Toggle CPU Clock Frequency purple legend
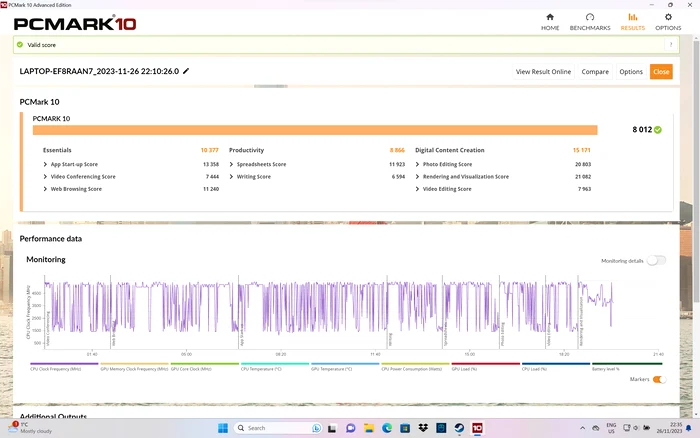Image resolution: width=700 pixels, height=438 pixels. click(x=64, y=367)
